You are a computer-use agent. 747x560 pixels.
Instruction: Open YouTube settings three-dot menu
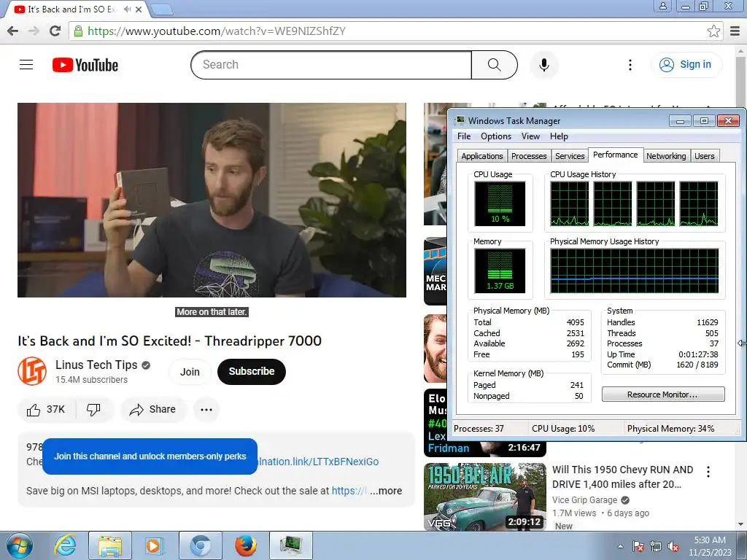(630, 65)
